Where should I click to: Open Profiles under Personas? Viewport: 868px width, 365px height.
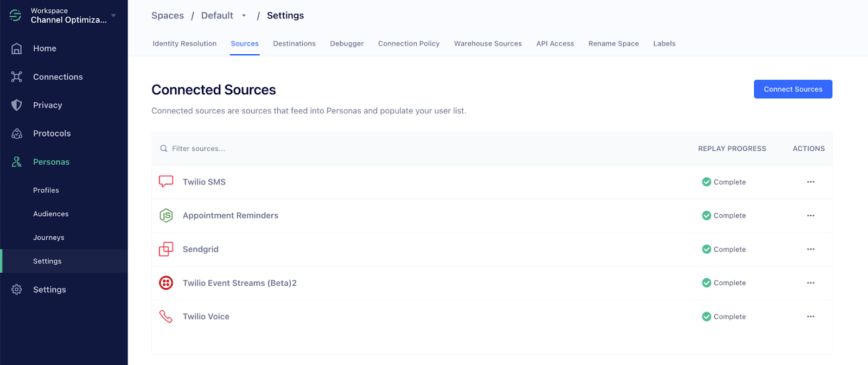coord(46,190)
